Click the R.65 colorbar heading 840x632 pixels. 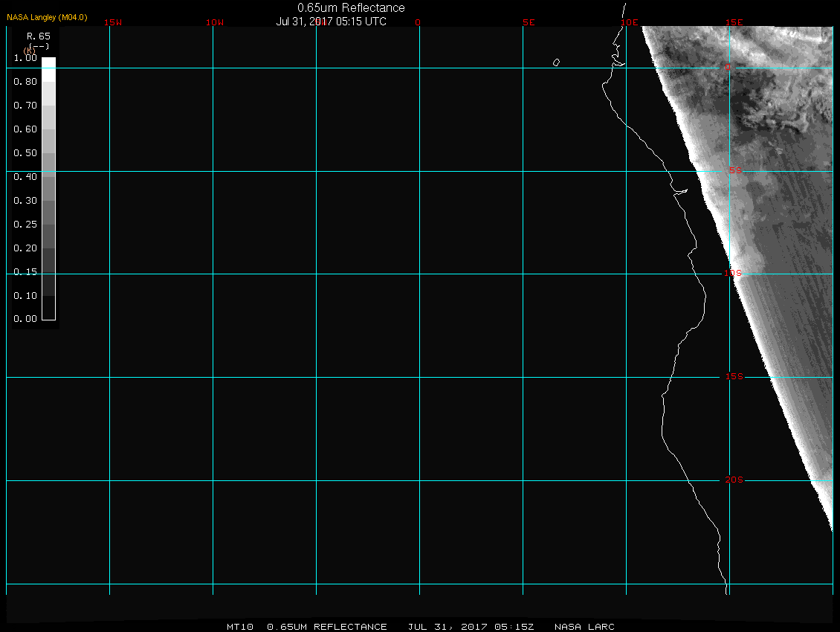coord(38,36)
